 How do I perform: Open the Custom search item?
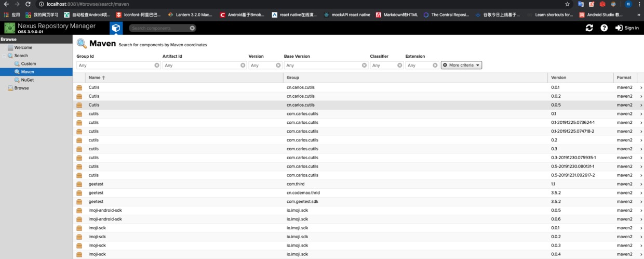point(28,63)
